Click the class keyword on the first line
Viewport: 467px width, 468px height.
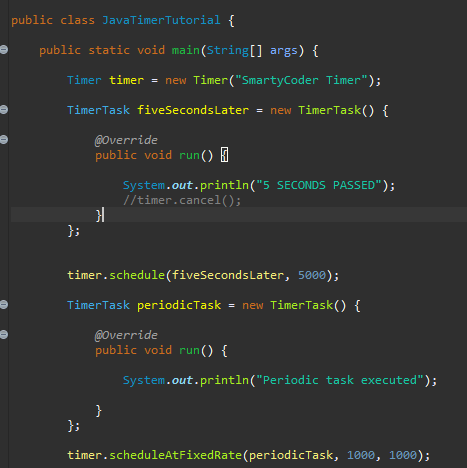coord(77,20)
